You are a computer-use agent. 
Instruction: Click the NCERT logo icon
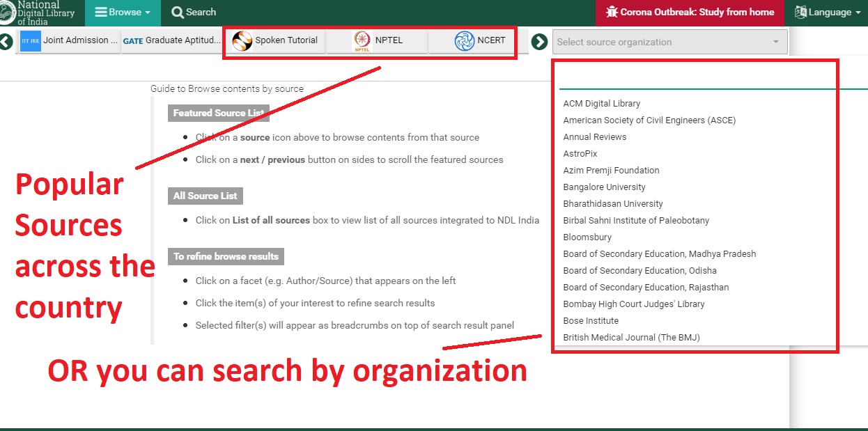pos(465,41)
